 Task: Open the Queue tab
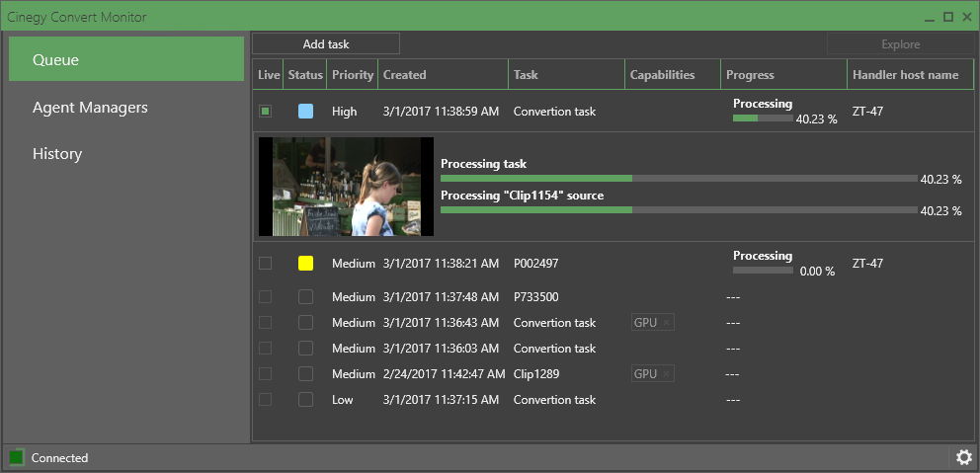pyautogui.click(x=126, y=58)
